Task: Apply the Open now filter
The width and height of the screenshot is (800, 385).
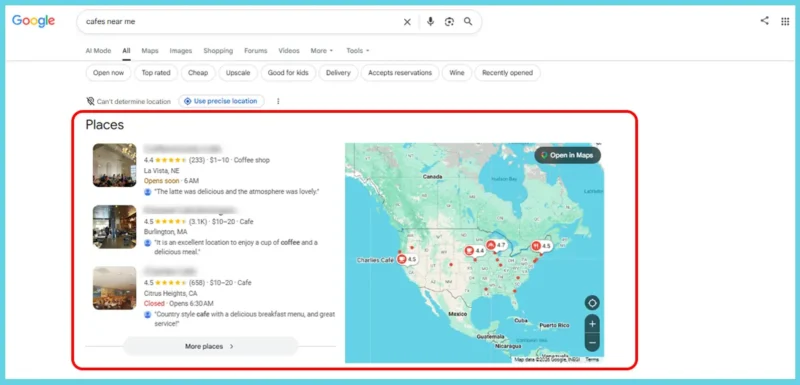Action: tap(108, 73)
